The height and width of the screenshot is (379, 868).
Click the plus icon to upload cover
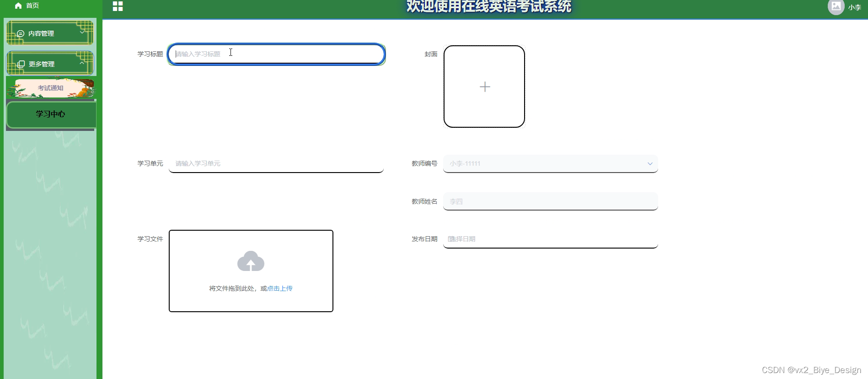pos(485,87)
